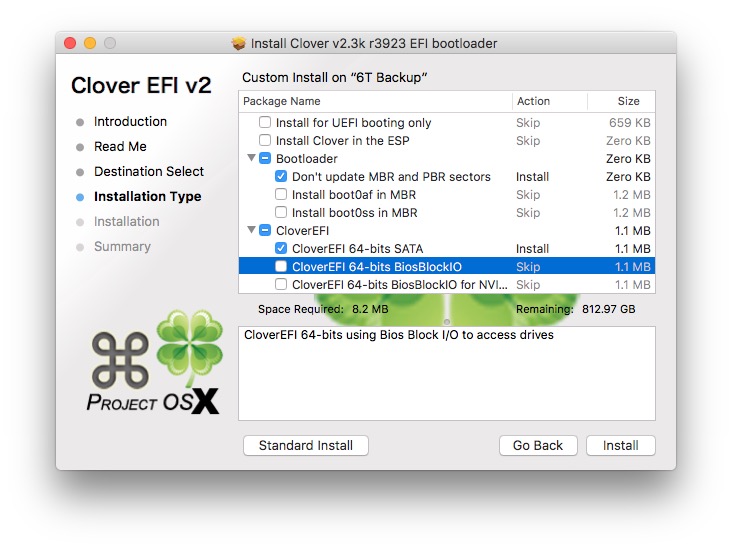Click the Installation step in sidebar
Viewport: 732px width, 550px height.
tap(127, 221)
